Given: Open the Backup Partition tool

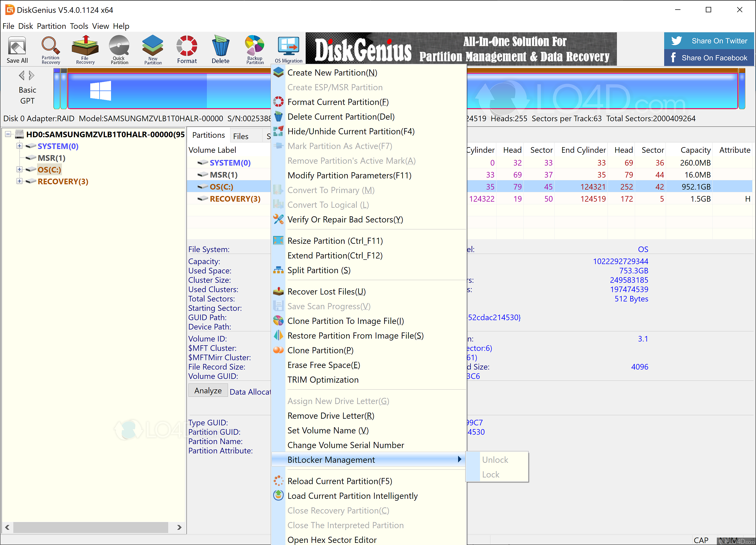Looking at the screenshot, I should pyautogui.click(x=255, y=50).
